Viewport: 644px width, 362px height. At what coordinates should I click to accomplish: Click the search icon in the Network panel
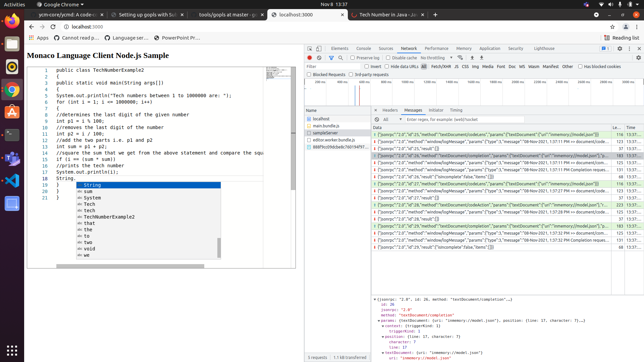click(341, 58)
